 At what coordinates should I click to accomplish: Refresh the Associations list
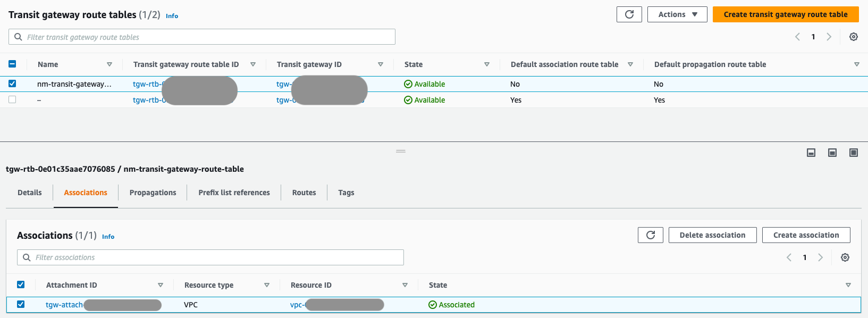coord(651,235)
